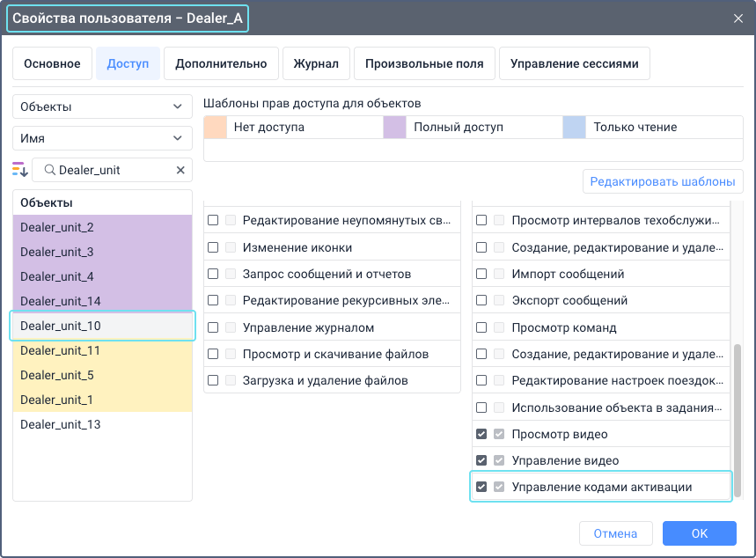Enable the Изменение иконки permission

click(211, 247)
